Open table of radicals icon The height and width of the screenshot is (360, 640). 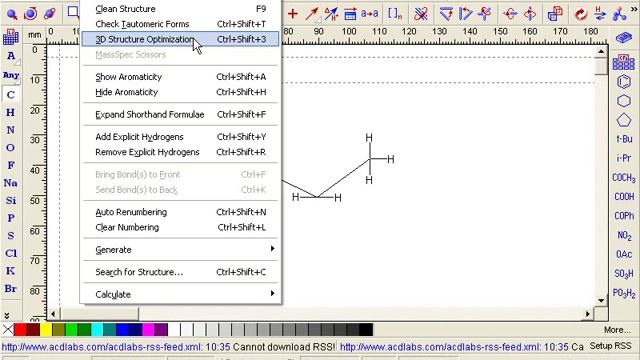coord(624,62)
